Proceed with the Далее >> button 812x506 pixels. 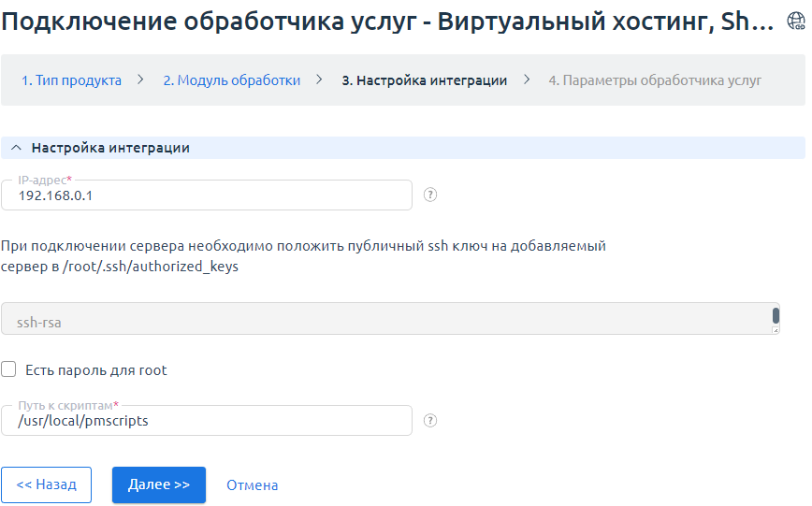click(159, 485)
